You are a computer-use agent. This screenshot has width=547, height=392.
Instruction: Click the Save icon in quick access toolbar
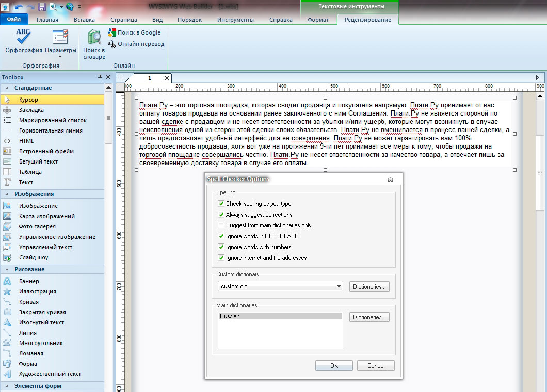(42, 7)
